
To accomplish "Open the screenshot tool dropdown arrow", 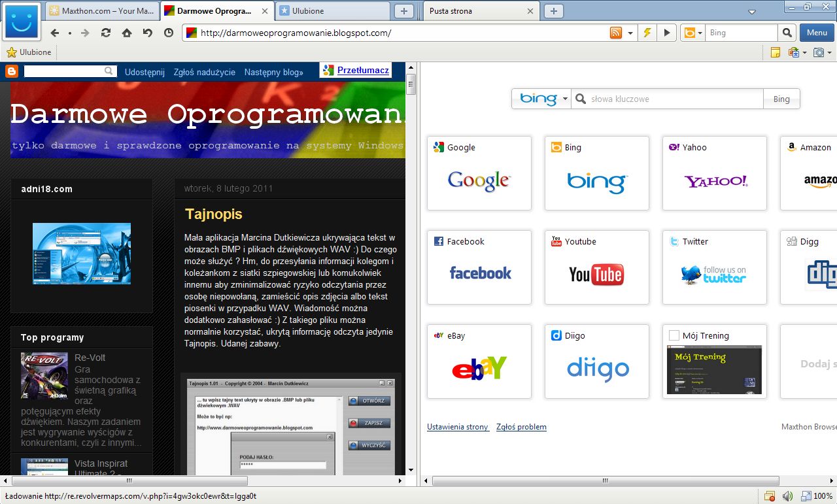I will click(x=829, y=52).
